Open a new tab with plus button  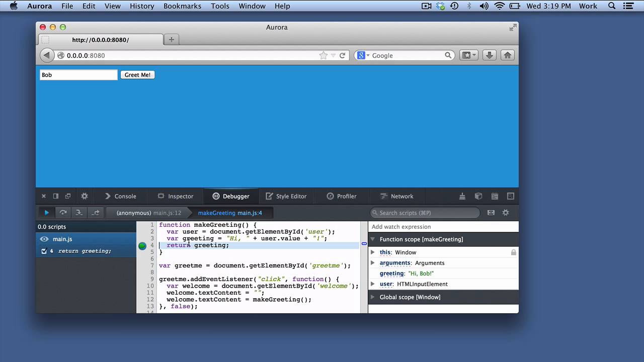(x=171, y=40)
